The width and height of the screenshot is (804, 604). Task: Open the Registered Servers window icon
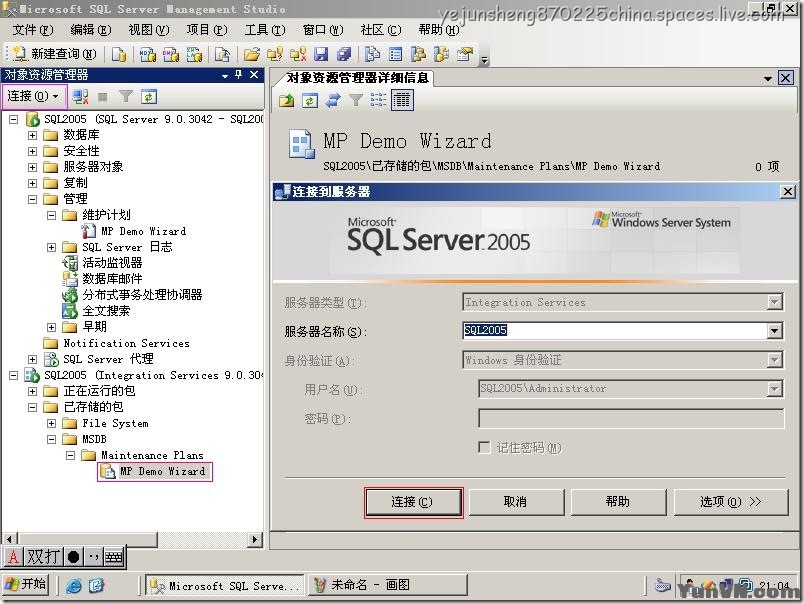(x=372, y=54)
